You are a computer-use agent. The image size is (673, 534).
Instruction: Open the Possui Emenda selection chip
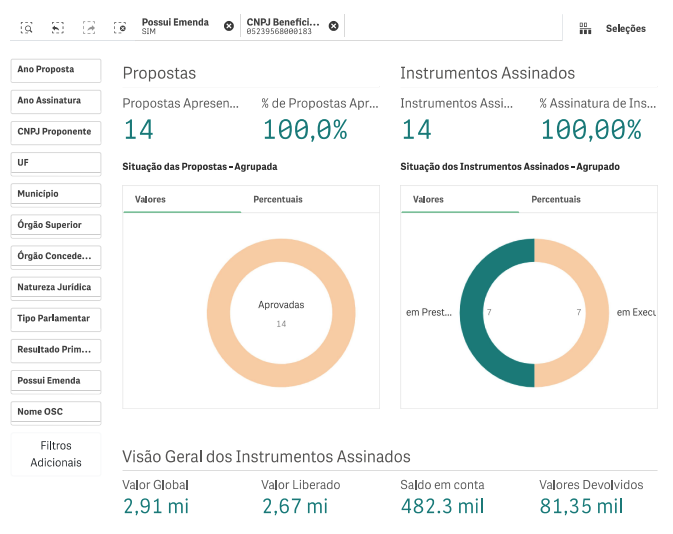(176, 26)
